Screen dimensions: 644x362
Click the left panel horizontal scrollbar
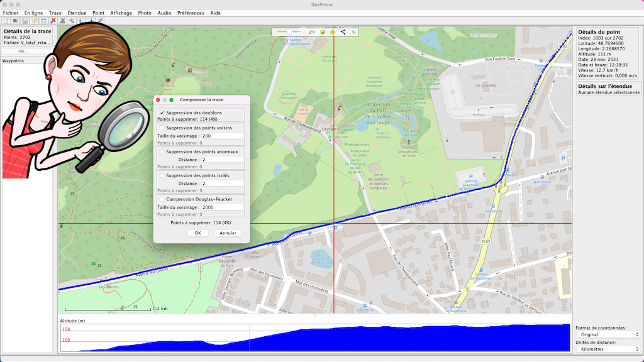[21, 52]
